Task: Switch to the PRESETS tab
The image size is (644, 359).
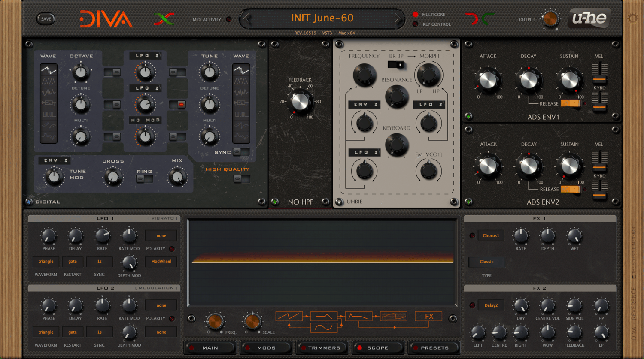Action: tap(434, 348)
